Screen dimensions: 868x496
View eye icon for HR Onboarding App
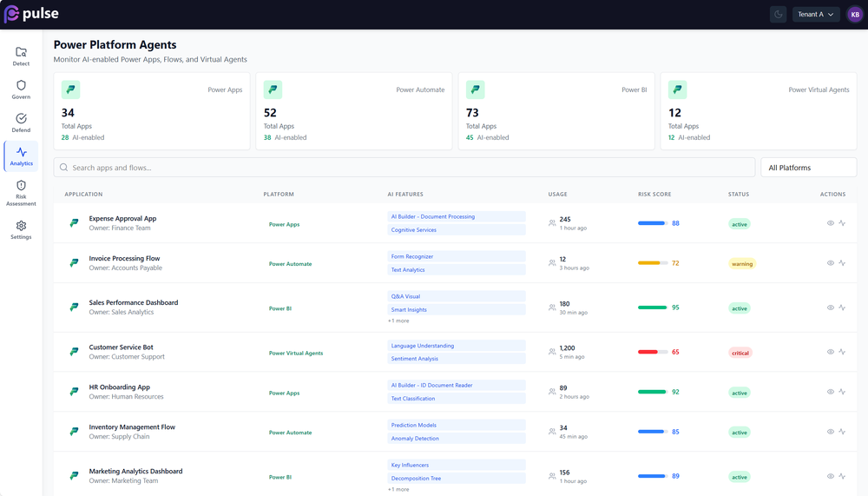pos(831,392)
